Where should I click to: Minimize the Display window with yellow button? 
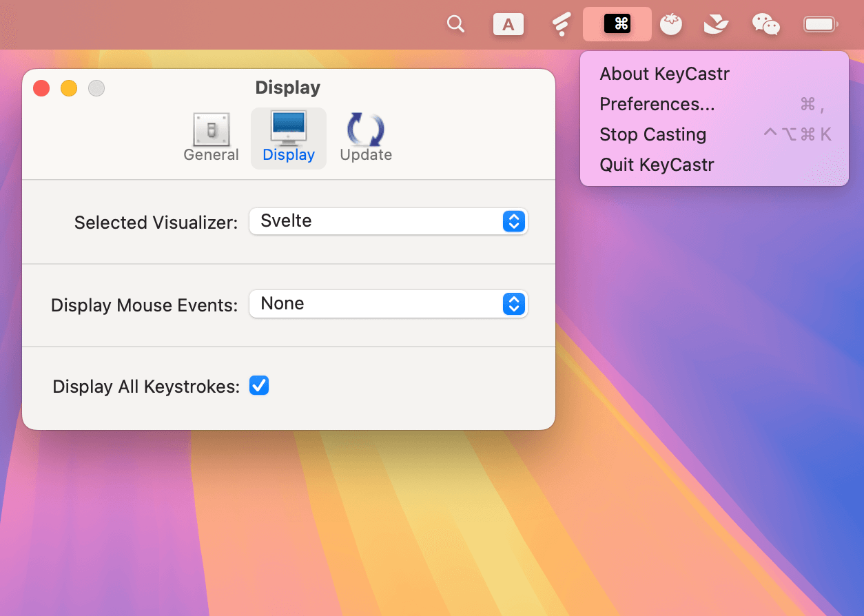coord(69,88)
